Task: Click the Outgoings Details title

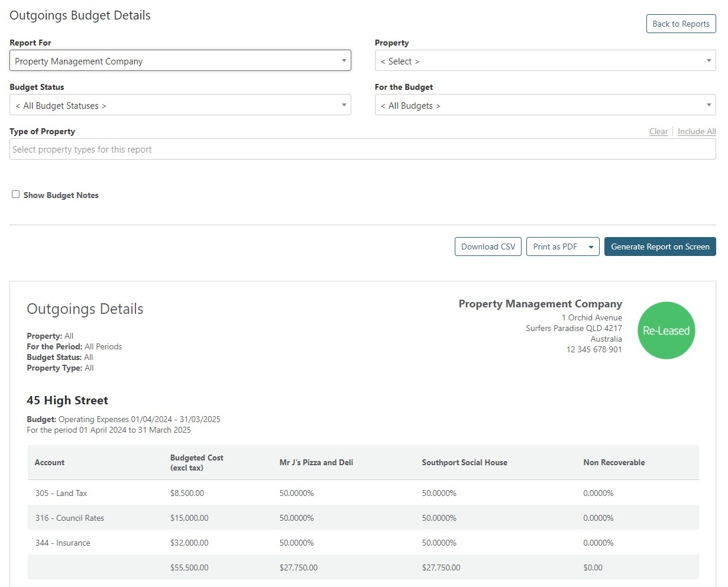Action: (85, 309)
